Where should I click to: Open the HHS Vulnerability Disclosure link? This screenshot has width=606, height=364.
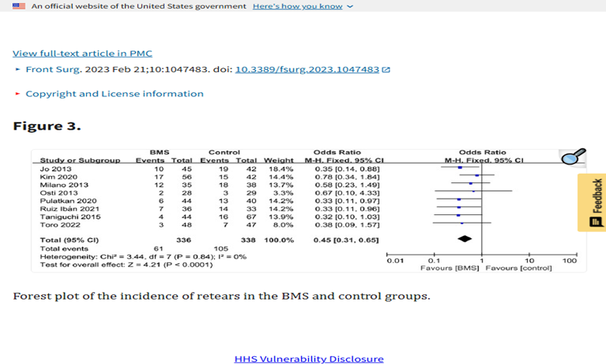point(309,359)
